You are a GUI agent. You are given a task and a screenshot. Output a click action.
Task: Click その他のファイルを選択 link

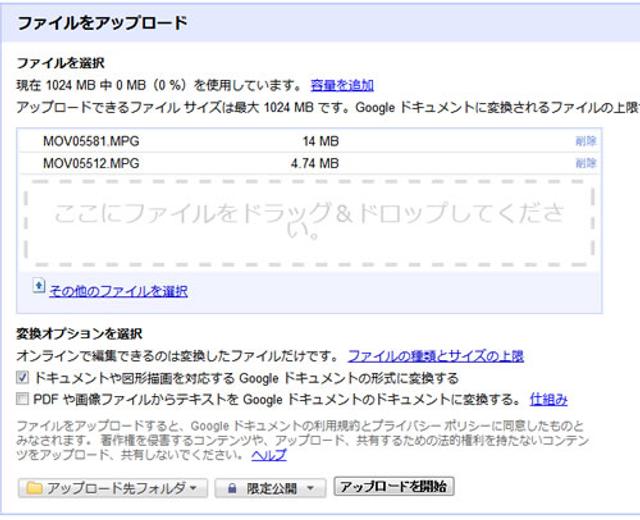click(118, 291)
